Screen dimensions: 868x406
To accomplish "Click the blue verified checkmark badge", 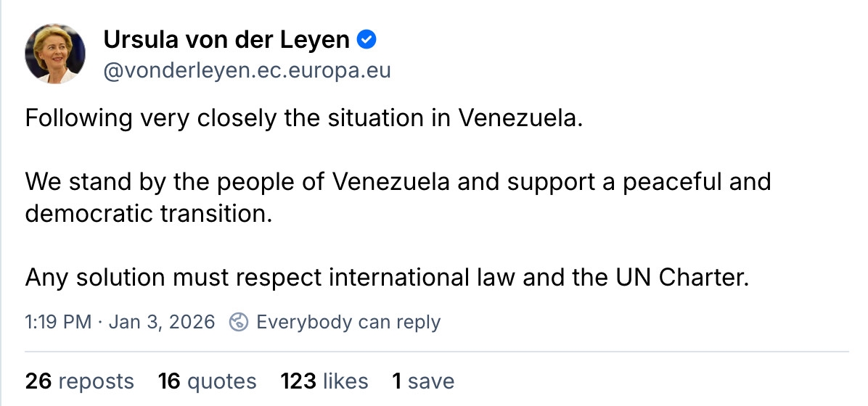I will (368, 40).
